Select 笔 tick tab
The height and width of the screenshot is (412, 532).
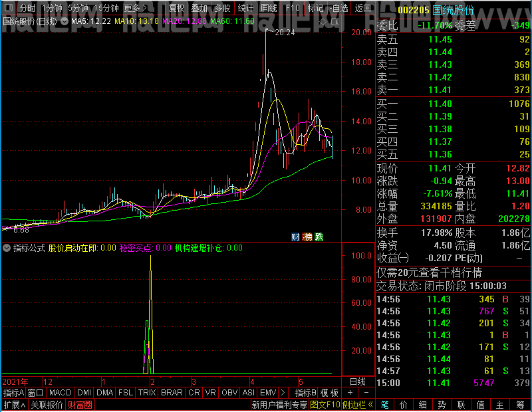(x=384, y=405)
